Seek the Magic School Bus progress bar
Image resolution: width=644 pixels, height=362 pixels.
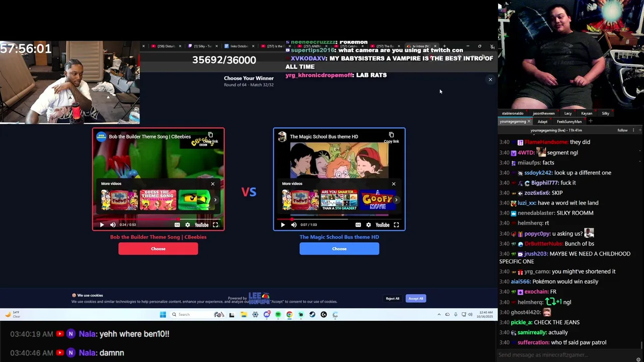point(339,219)
